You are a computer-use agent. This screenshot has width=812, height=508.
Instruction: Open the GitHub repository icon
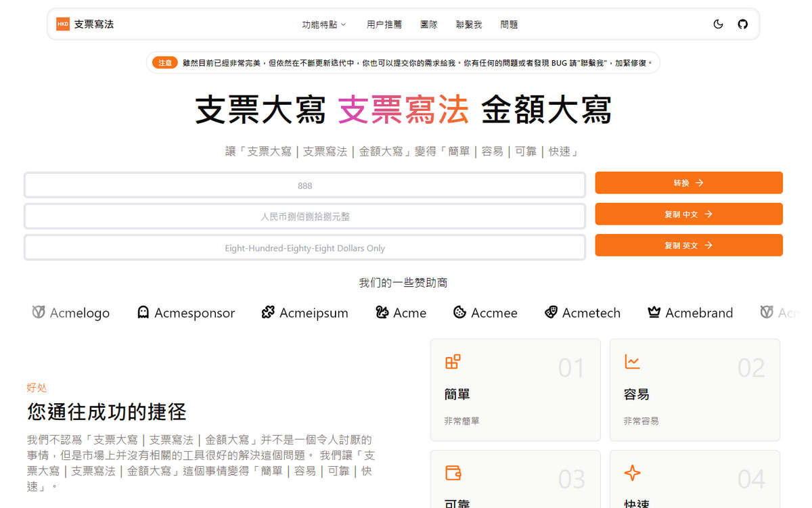(743, 24)
